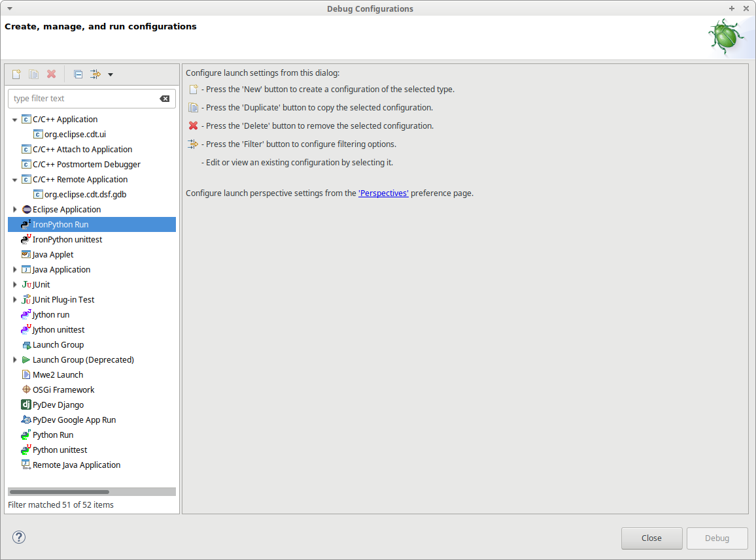
Task: Select the Jython unittest icon
Action: click(26, 329)
